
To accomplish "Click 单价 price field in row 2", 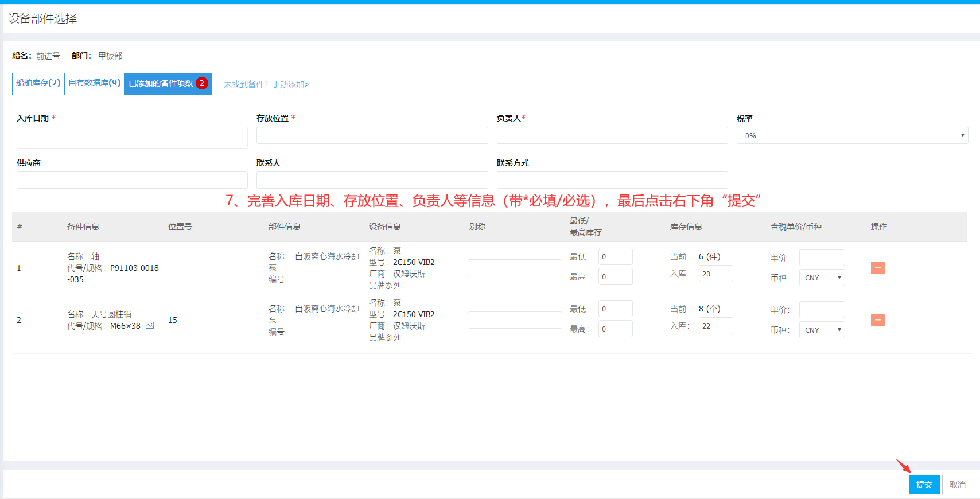I will [822, 310].
